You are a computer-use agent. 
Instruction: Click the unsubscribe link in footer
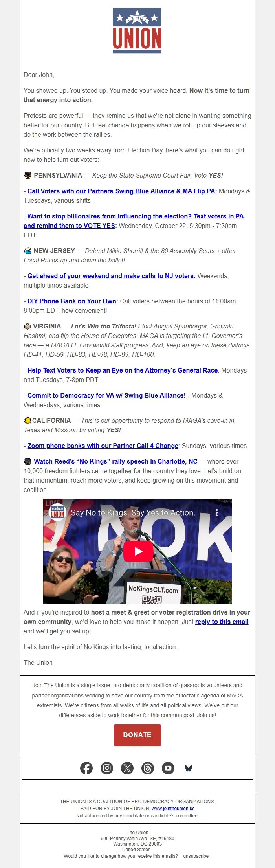click(196, 856)
